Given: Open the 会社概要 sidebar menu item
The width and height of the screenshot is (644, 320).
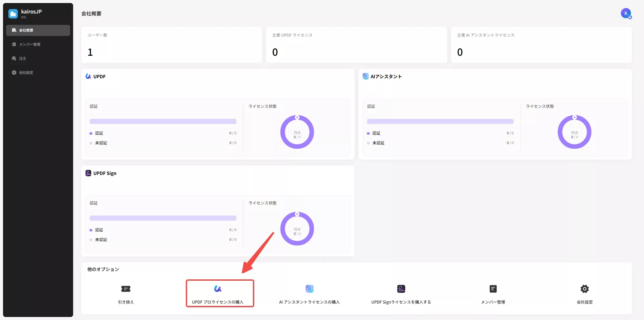Looking at the screenshot, I should 38,30.
